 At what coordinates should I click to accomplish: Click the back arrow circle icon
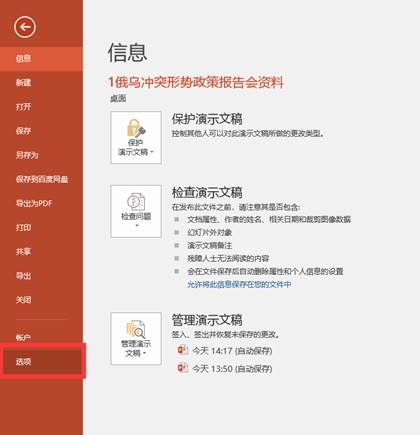25,27
